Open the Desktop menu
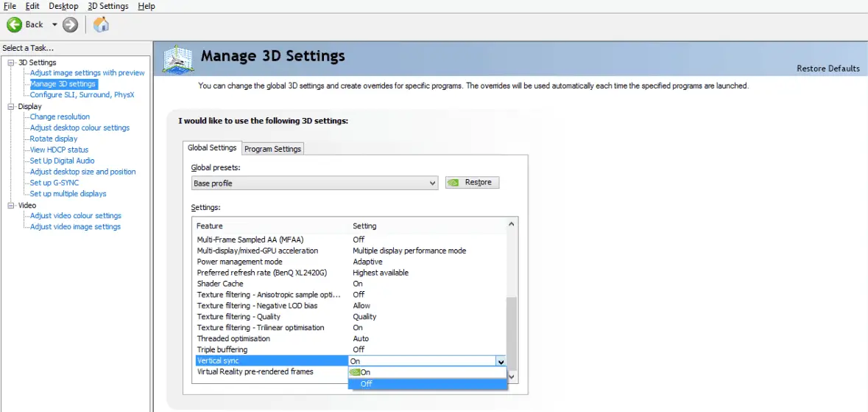 point(63,6)
